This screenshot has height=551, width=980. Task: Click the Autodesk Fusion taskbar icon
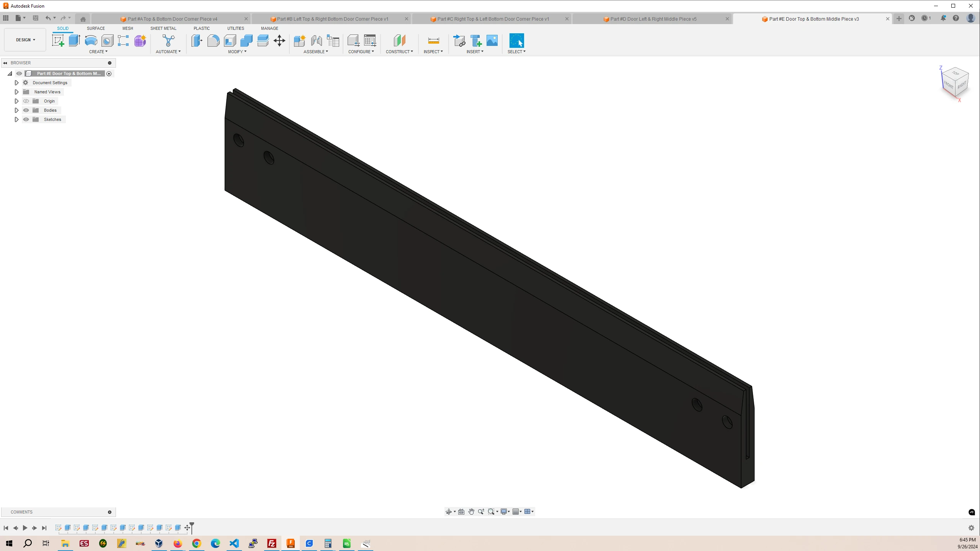click(x=290, y=544)
